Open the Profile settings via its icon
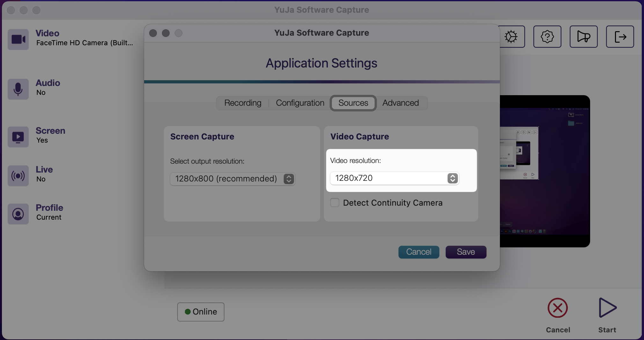644x340 pixels. [x=18, y=214]
